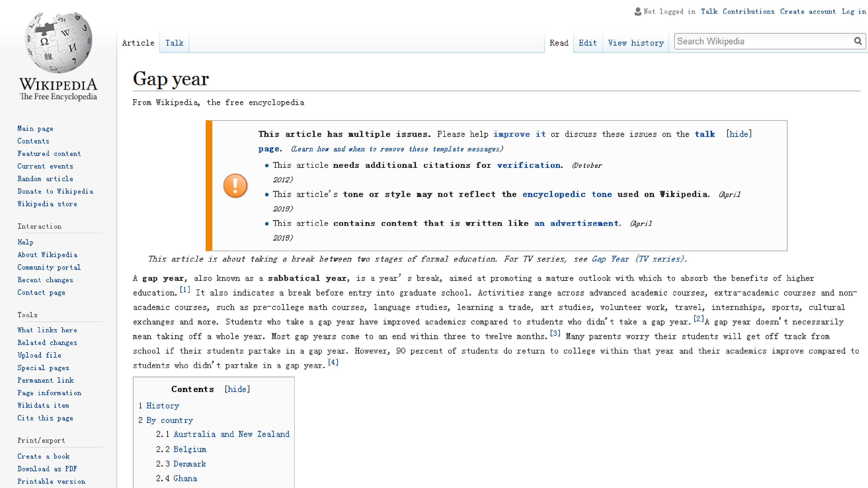Go to Australia and New Zealand section
Viewport: 868px width, 488px height.
(231, 434)
